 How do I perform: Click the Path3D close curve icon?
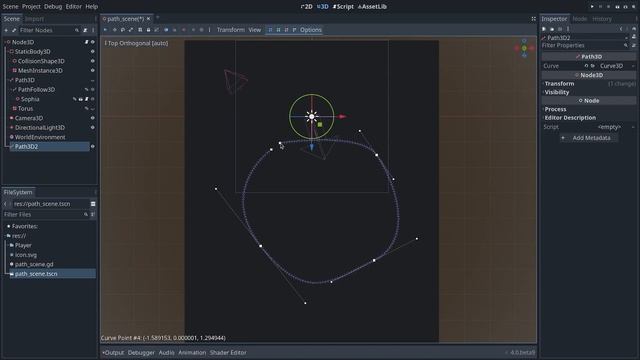(x=295, y=30)
